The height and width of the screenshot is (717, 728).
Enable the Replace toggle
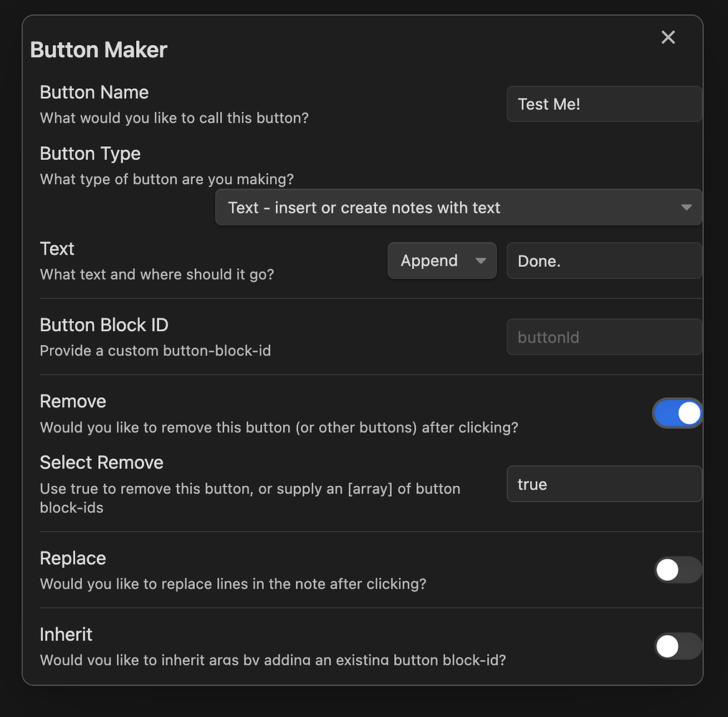(x=677, y=570)
